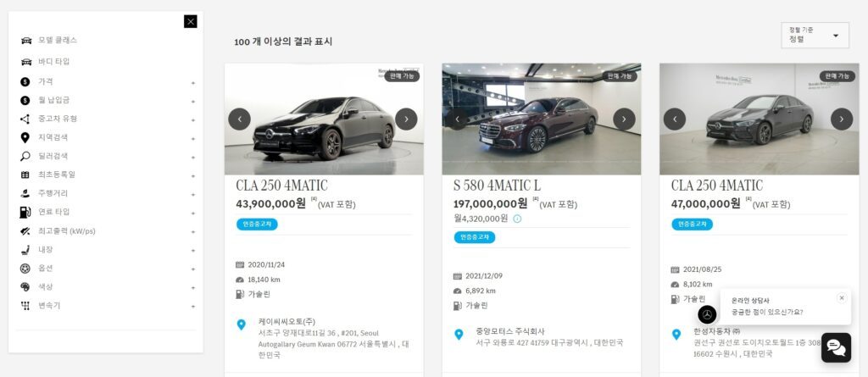The width and height of the screenshot is (868, 377).
Task: Click the 인증중고차 badge on 43,900,000원 car
Action: 257,225
